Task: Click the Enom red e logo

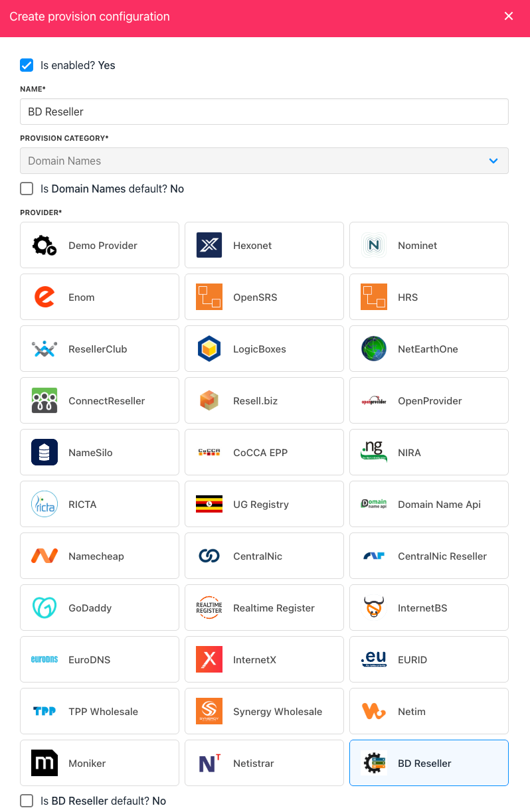Action: (x=44, y=297)
